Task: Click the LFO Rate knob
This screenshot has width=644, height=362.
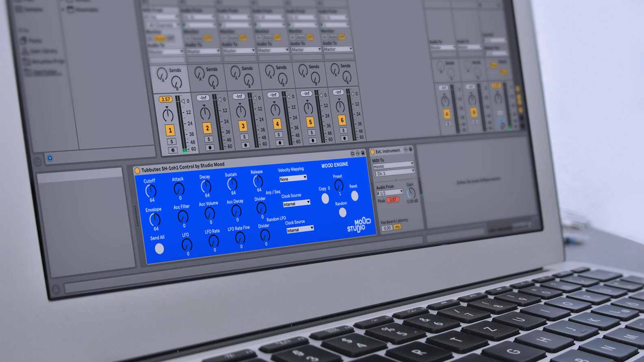Action: (213, 241)
